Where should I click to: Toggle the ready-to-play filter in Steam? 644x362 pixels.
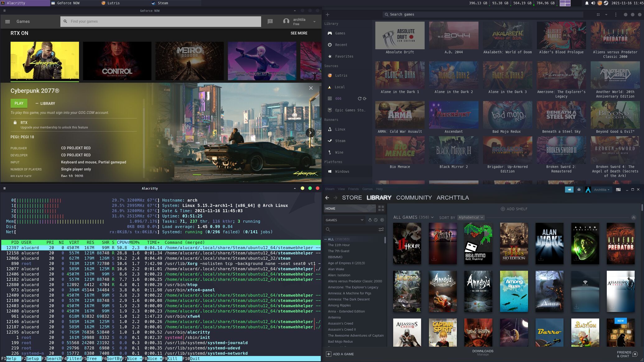point(382,220)
